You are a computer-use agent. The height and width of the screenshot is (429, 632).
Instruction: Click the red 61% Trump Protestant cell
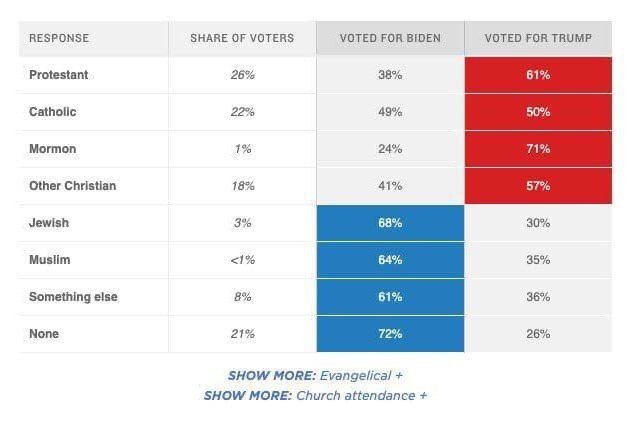[x=538, y=75]
